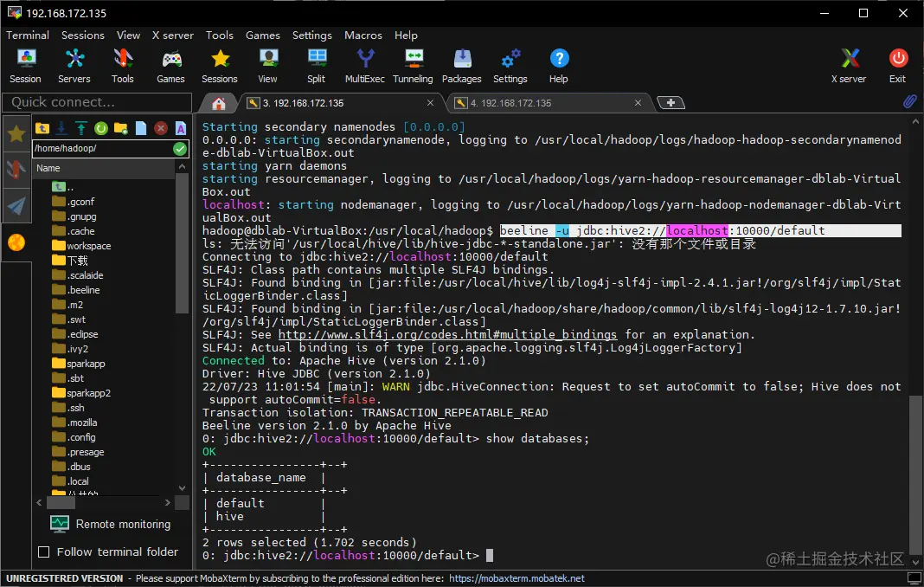924x587 pixels.
Task: Click the bottom-right status bar monitor icon
Action: (x=914, y=578)
